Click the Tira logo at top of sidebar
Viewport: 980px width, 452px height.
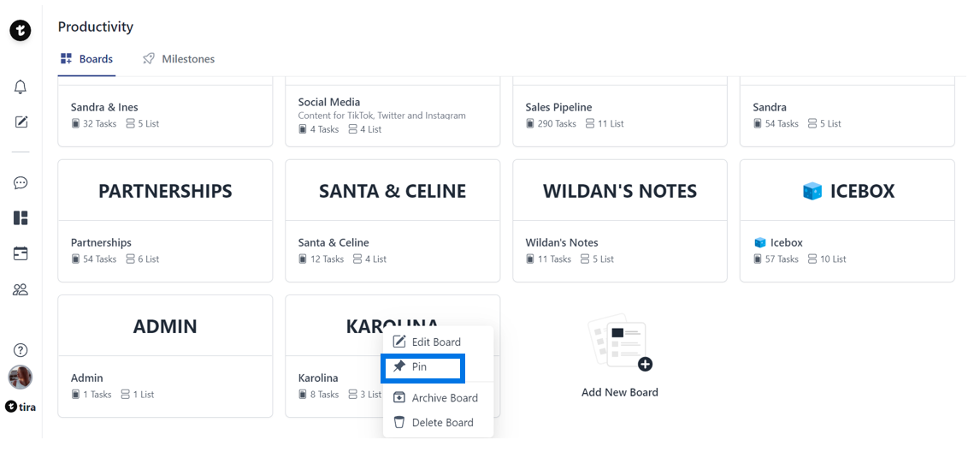click(x=21, y=31)
